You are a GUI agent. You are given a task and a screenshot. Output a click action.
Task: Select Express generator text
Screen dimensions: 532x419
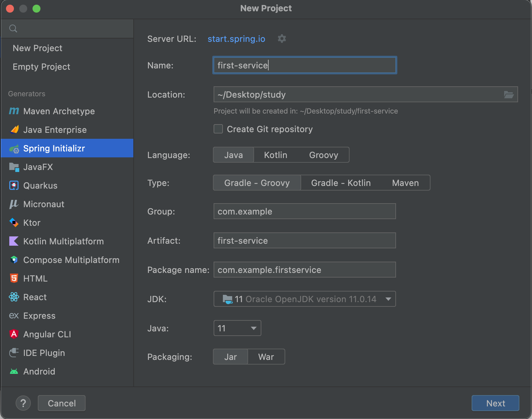click(x=39, y=316)
